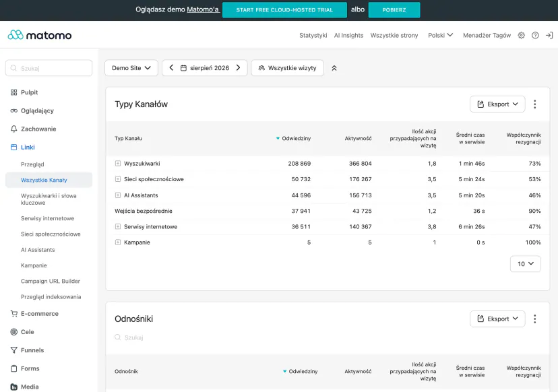
Task: Collapse the top controls with double chevron
Action: point(334,68)
